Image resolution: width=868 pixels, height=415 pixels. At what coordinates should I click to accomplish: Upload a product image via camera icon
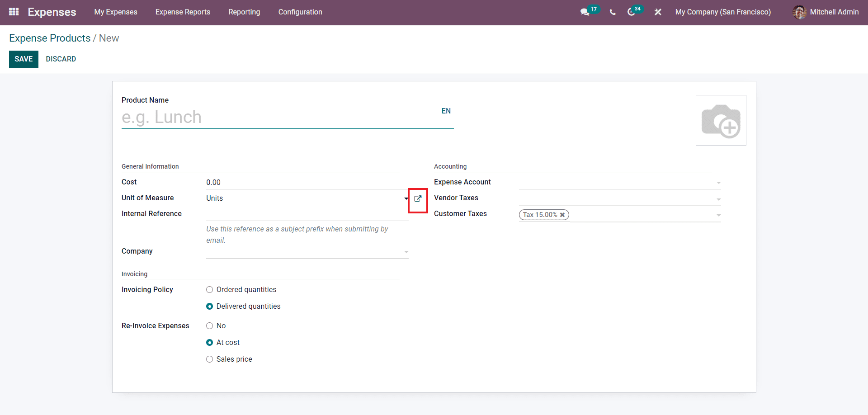tap(721, 120)
